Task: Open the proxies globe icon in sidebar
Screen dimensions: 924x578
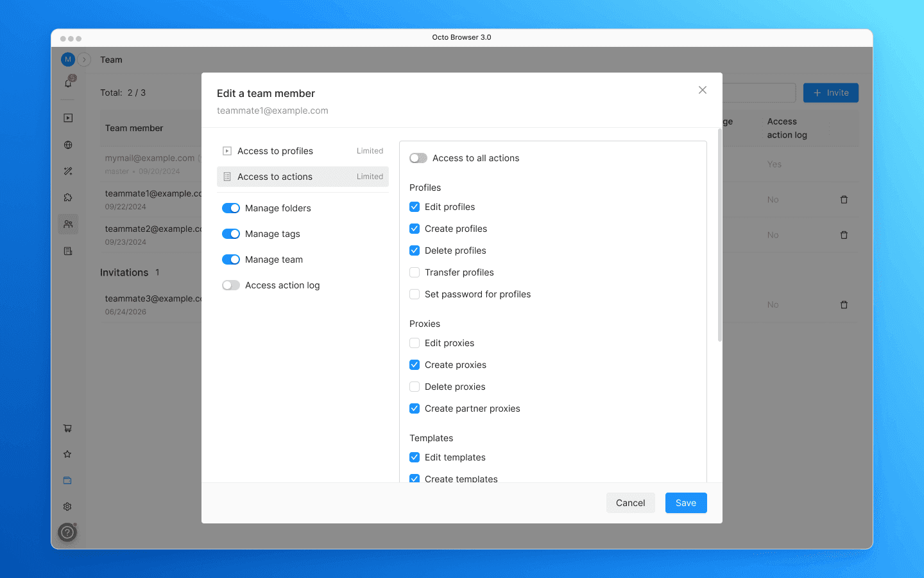Action: pyautogui.click(x=68, y=145)
